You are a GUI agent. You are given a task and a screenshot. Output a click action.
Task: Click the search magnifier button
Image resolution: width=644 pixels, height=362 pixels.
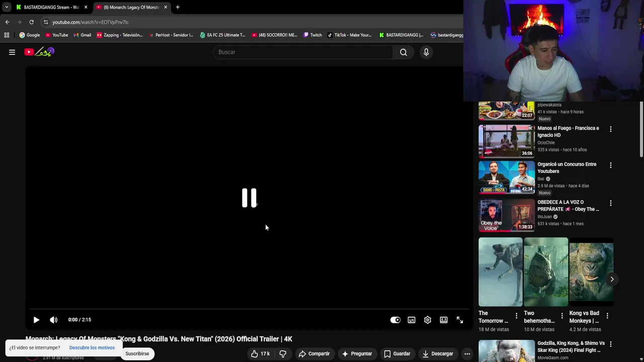pos(404,52)
